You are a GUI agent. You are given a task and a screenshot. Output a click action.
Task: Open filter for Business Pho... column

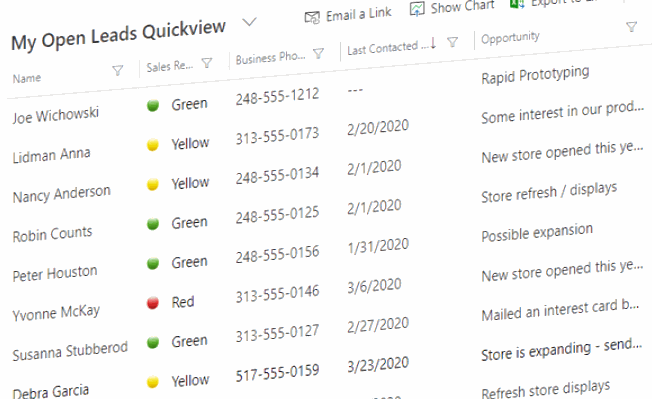(x=319, y=53)
